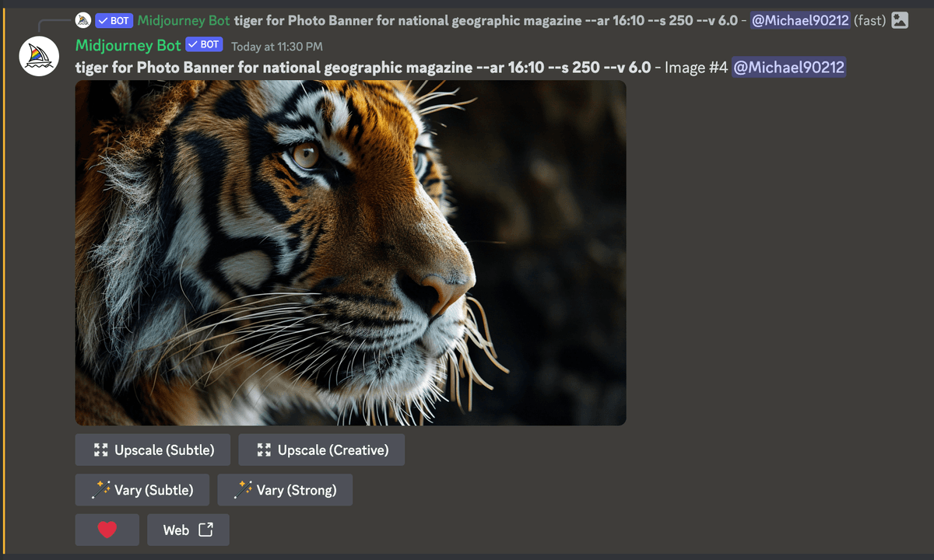The width and height of the screenshot is (934, 560).
Task: Open the image in Web view
Action: [x=188, y=530]
